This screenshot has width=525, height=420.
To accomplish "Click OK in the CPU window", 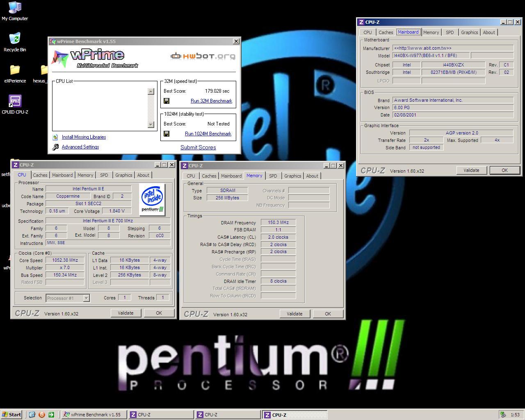I will (159, 313).
